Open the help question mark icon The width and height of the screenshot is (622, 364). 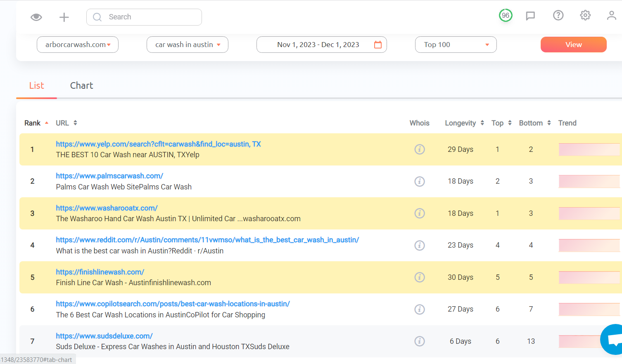click(x=558, y=15)
